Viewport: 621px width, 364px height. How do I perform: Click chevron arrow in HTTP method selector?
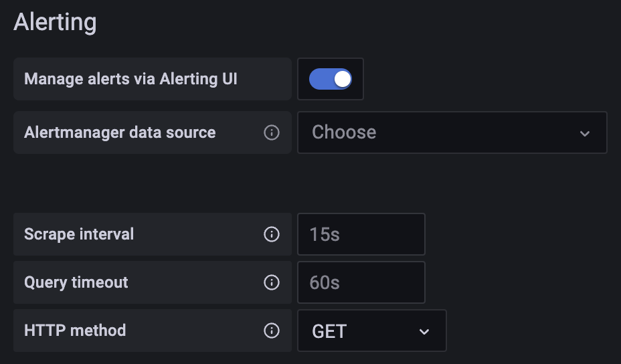(x=424, y=331)
